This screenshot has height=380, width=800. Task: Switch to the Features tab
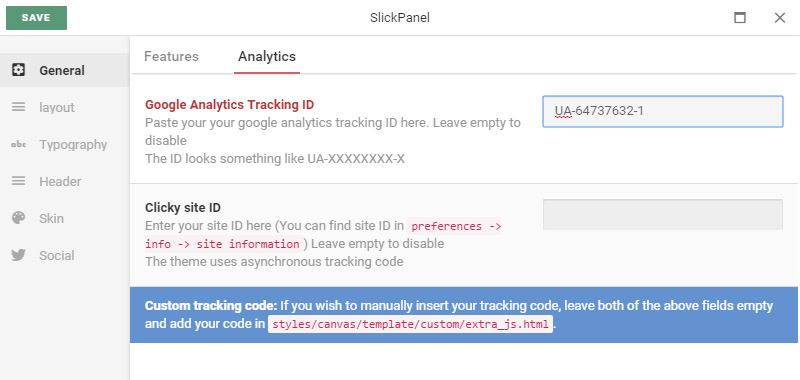[171, 56]
